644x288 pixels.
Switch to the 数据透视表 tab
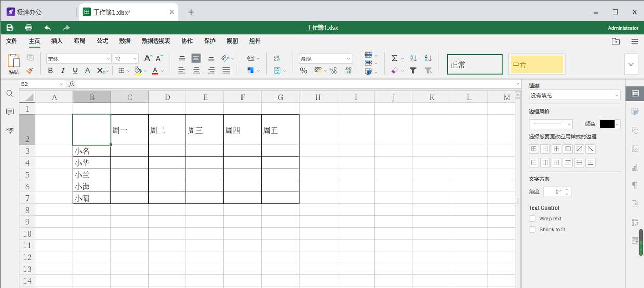(x=156, y=41)
